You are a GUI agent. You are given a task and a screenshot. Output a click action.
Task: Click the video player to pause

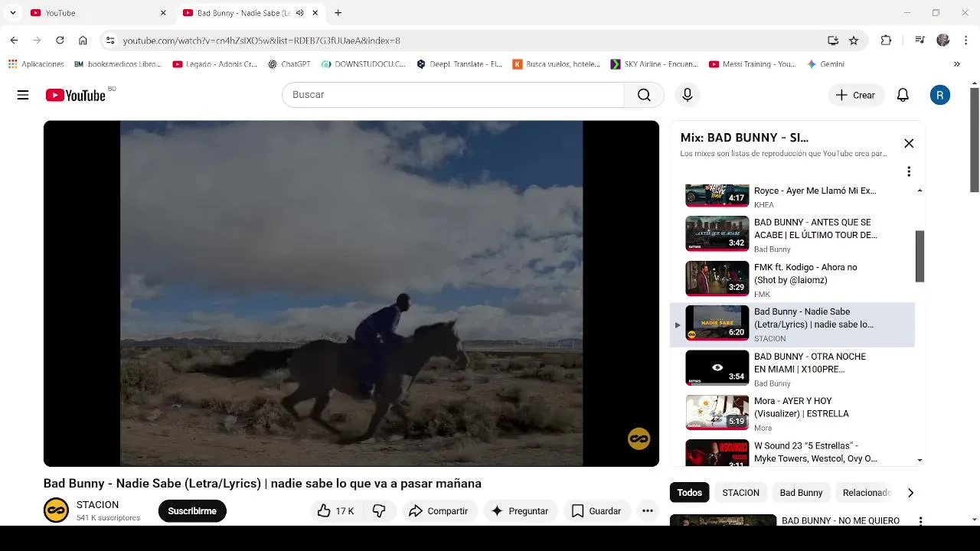point(351,293)
